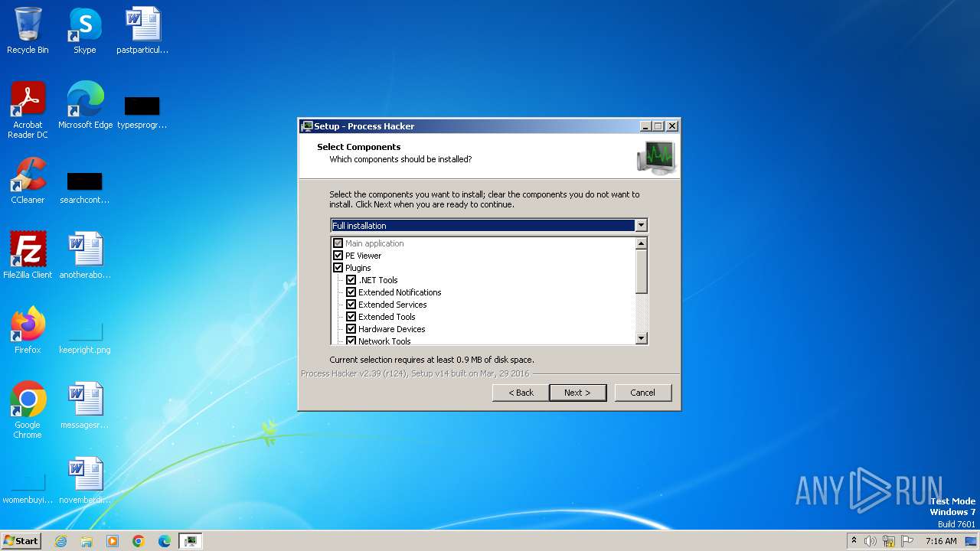Open the Full installation type dropdown
The height and width of the screenshot is (551, 980).
[x=642, y=225]
